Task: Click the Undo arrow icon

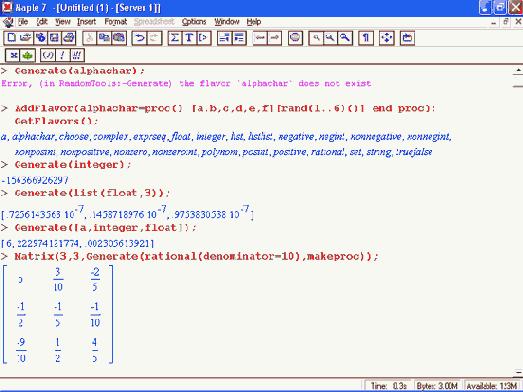Action: (139, 38)
